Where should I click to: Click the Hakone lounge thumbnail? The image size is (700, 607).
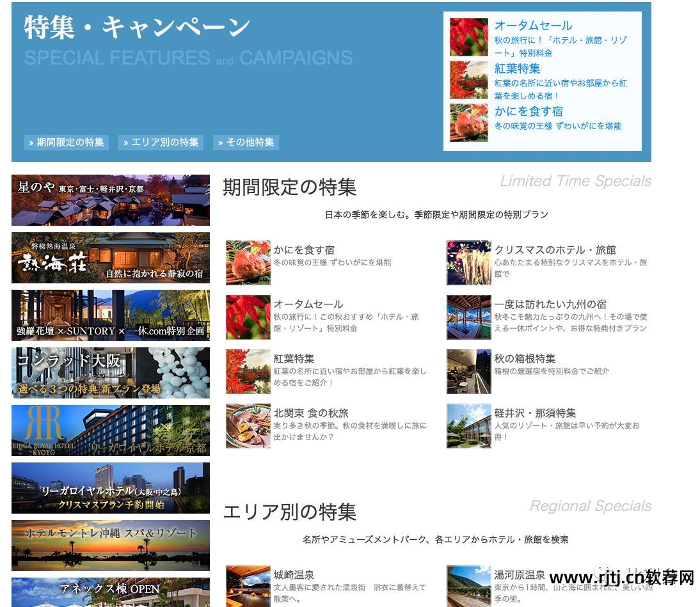point(469,372)
